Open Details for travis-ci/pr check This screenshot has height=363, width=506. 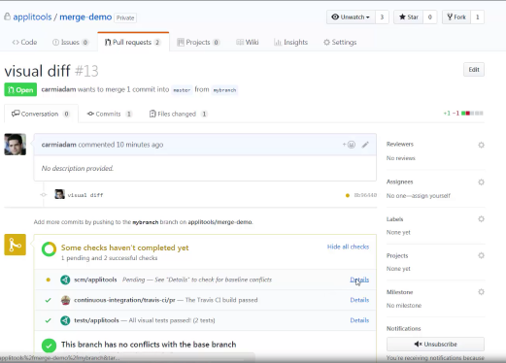point(359,300)
